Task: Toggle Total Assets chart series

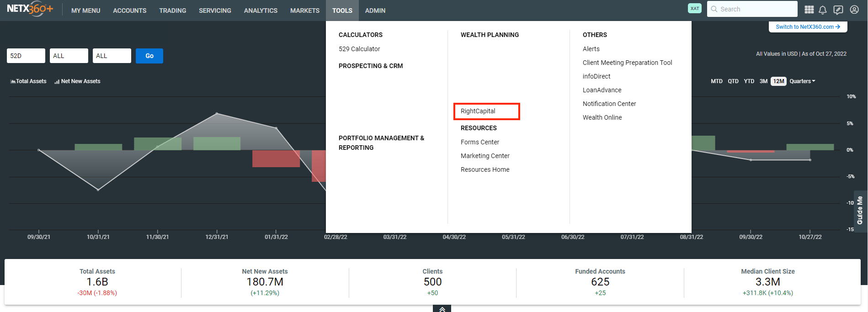Action: (28, 81)
